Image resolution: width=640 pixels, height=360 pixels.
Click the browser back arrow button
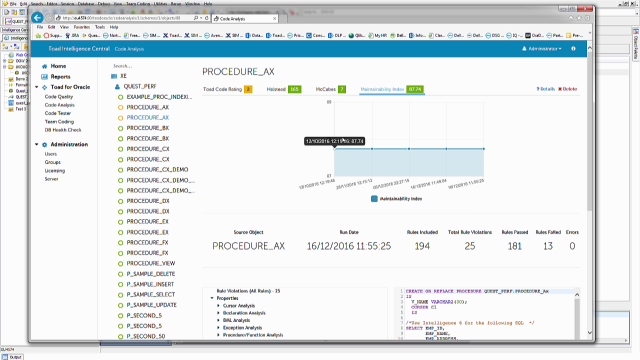pos(37,18)
